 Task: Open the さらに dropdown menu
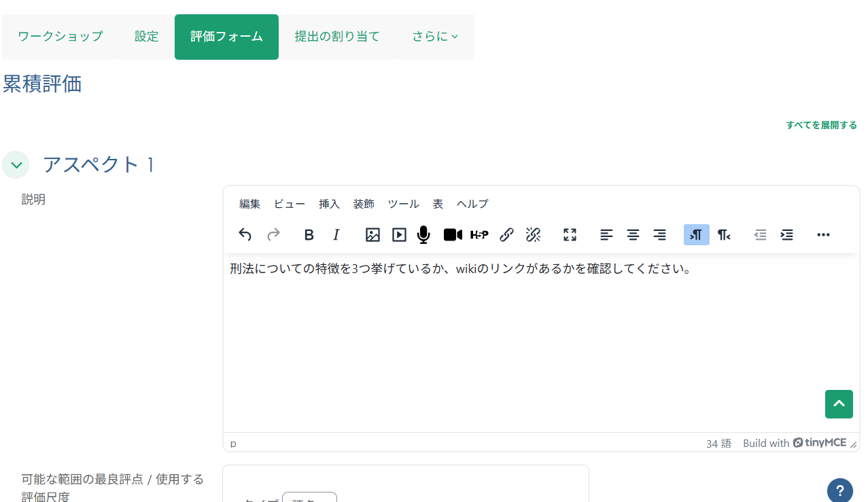coord(434,37)
